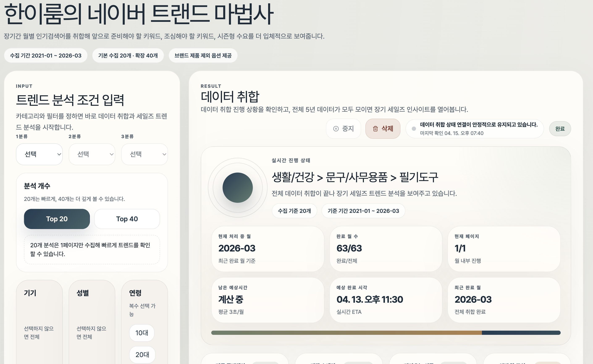
Task: Click the 완료 status badge
Action: (x=560, y=129)
